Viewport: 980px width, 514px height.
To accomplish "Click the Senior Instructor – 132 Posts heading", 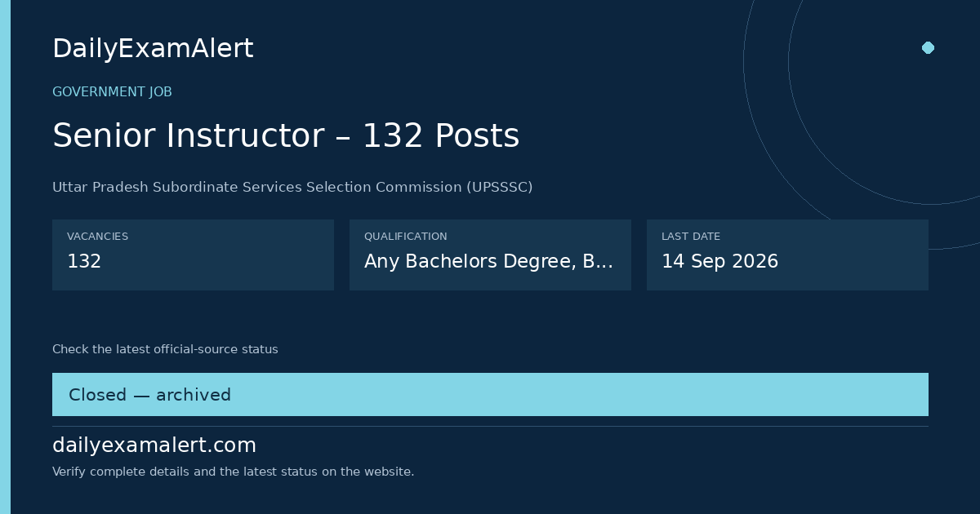I will 286,135.
